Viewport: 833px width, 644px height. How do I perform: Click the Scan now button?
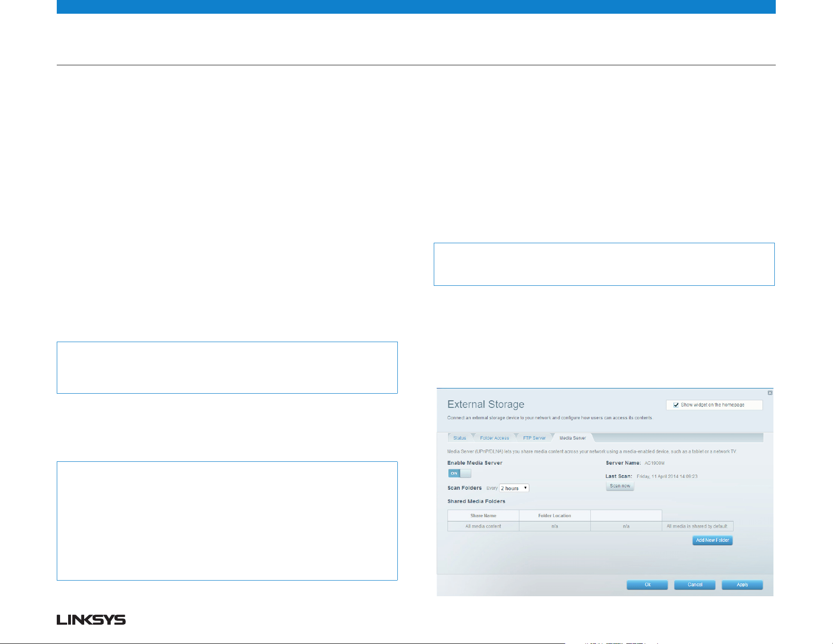click(x=620, y=486)
